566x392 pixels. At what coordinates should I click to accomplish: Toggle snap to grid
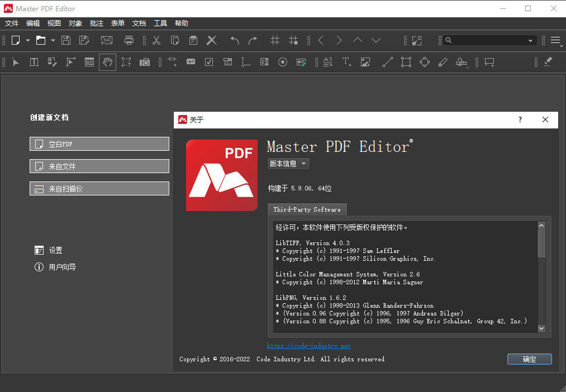pyautogui.click(x=293, y=40)
